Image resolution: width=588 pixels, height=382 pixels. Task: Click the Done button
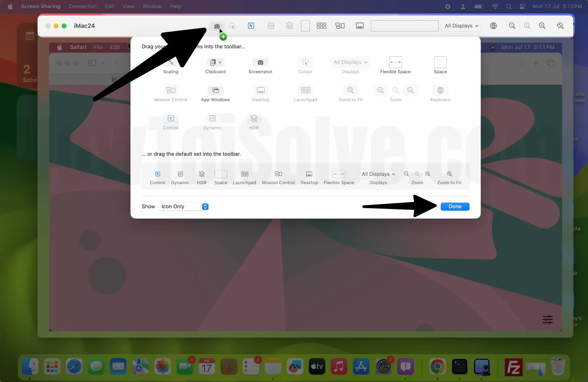tap(455, 206)
